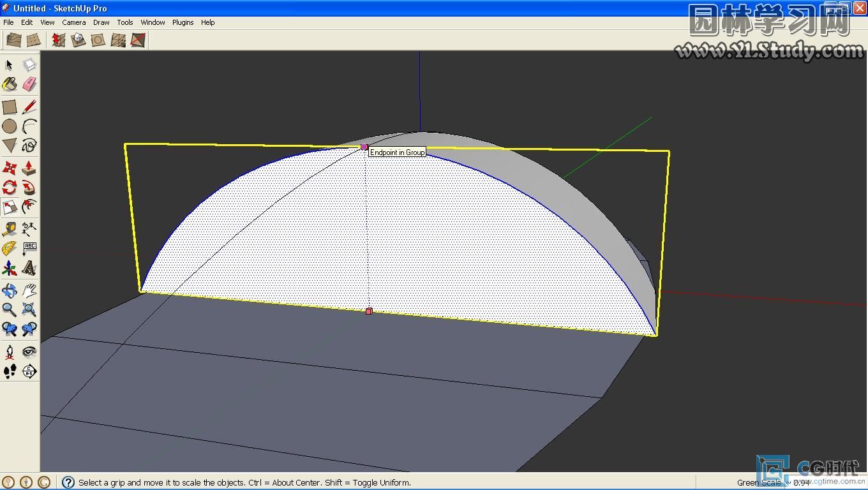Choose the Zoom magnifier tool
Screen dimensions: 868x490
(x=9, y=310)
